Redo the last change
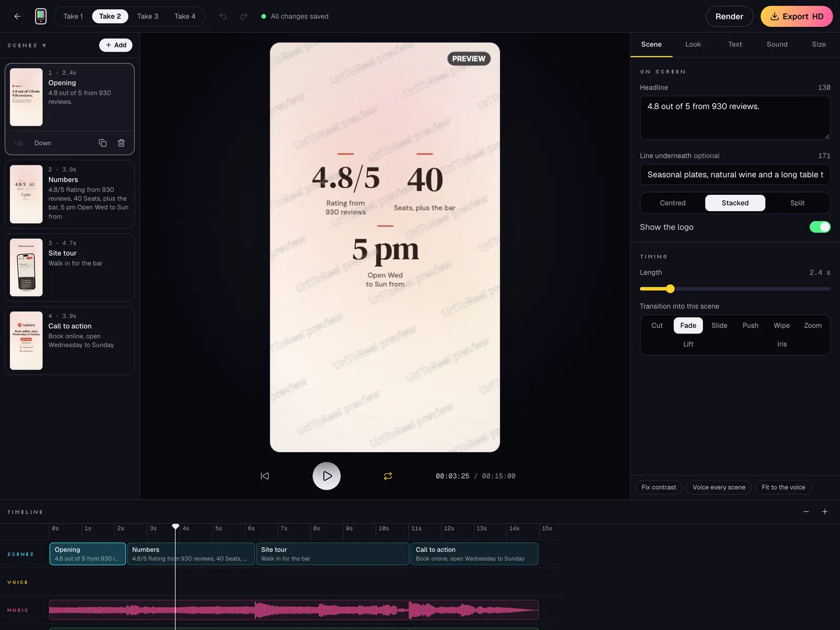The width and height of the screenshot is (840, 630). pyautogui.click(x=244, y=16)
